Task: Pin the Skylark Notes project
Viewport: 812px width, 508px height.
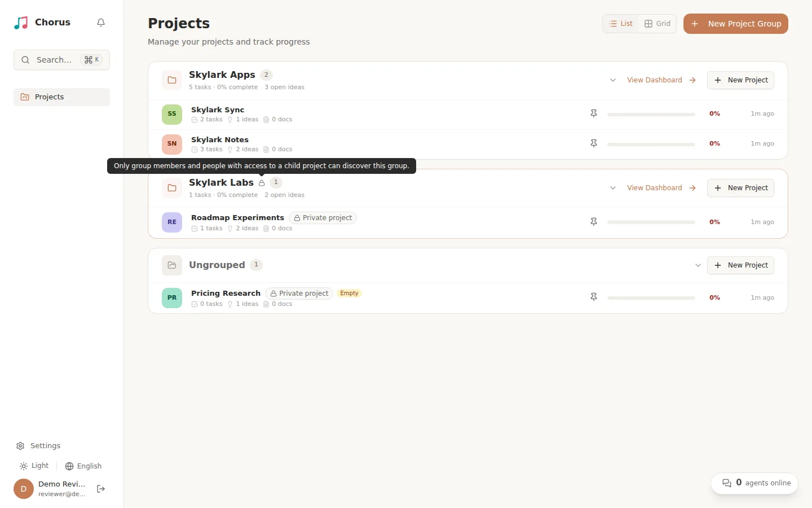Action: 594,143
